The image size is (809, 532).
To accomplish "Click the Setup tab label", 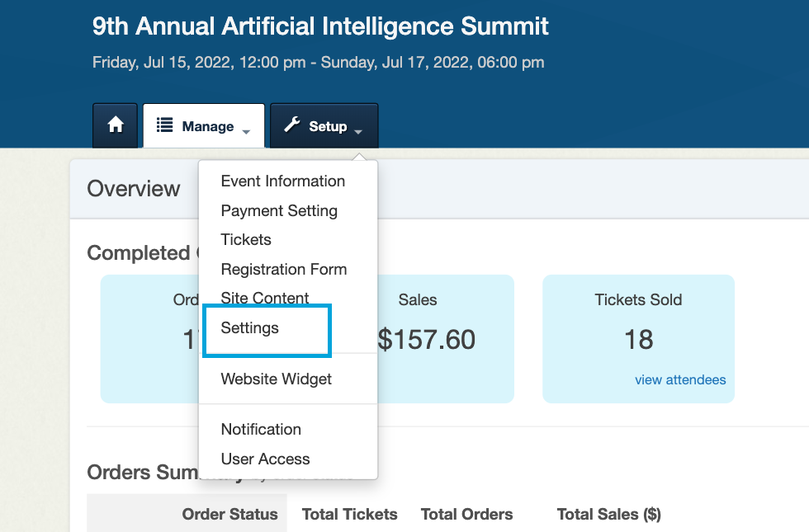I will coord(328,126).
